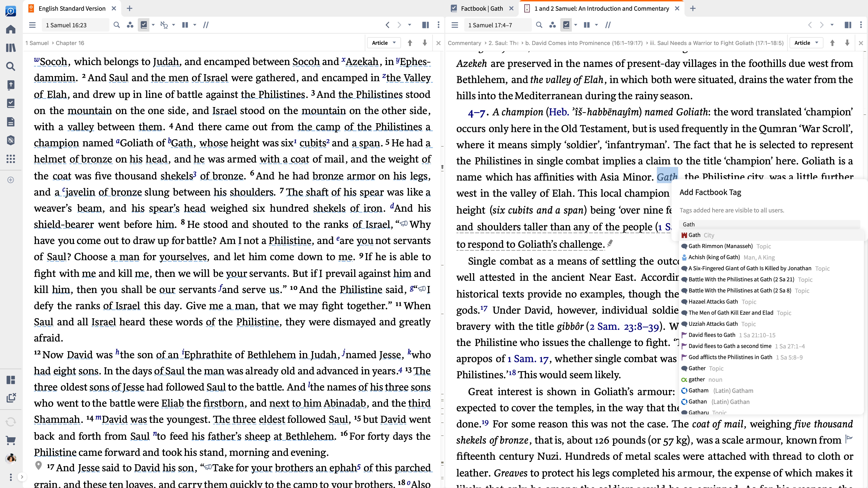
Task: Toggle interlinear icon in ESV toolbar
Action: [164, 25]
